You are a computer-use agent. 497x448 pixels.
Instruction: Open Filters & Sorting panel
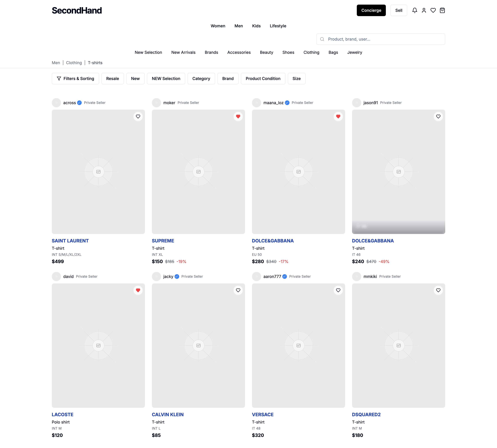pos(75,79)
